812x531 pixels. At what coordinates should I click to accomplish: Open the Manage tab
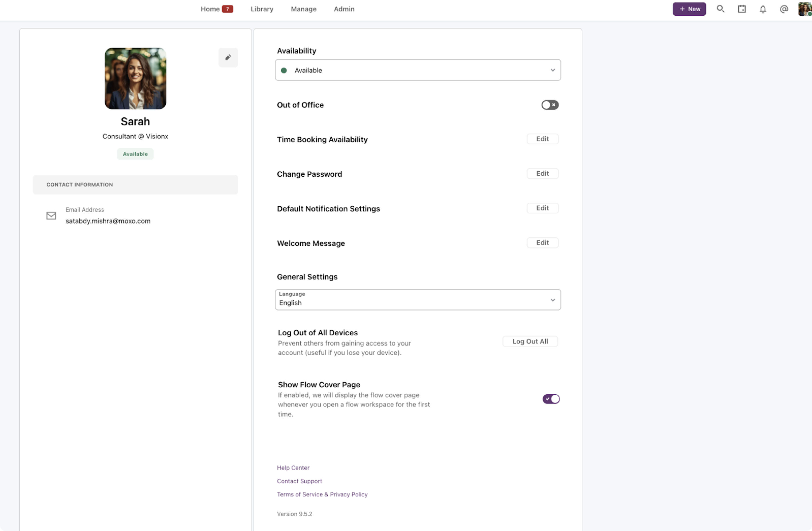303,9
